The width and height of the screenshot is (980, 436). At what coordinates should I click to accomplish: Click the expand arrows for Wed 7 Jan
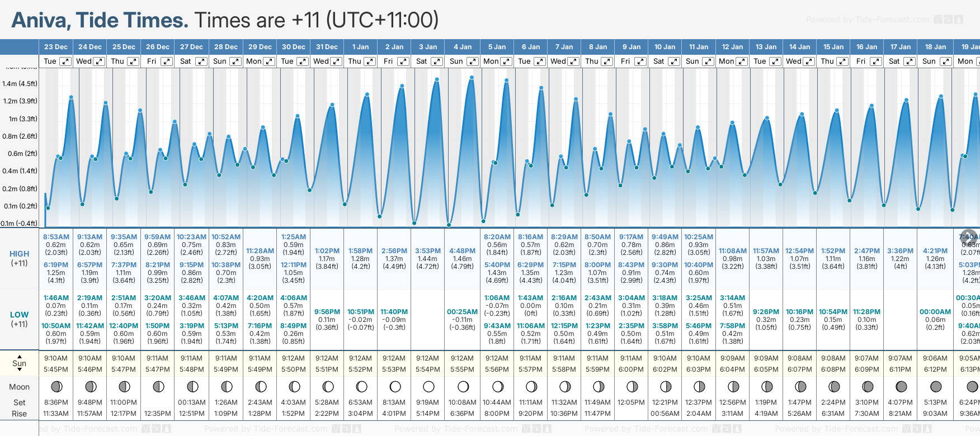(x=573, y=61)
